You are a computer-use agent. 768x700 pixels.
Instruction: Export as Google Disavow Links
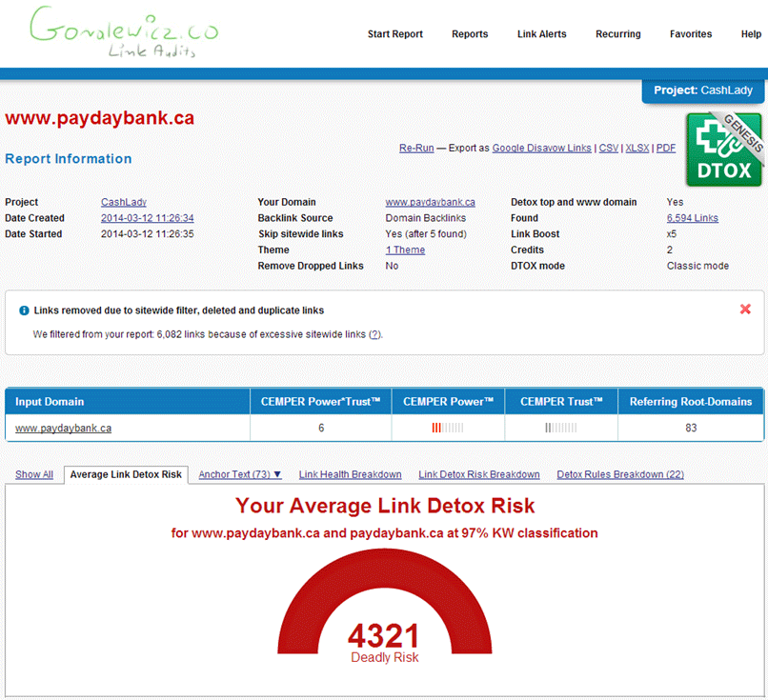(542, 148)
